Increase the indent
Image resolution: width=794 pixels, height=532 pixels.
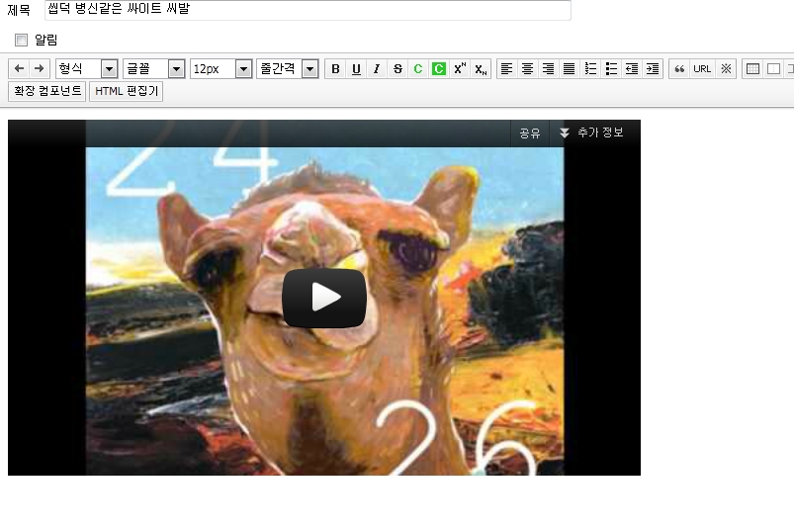click(x=653, y=69)
